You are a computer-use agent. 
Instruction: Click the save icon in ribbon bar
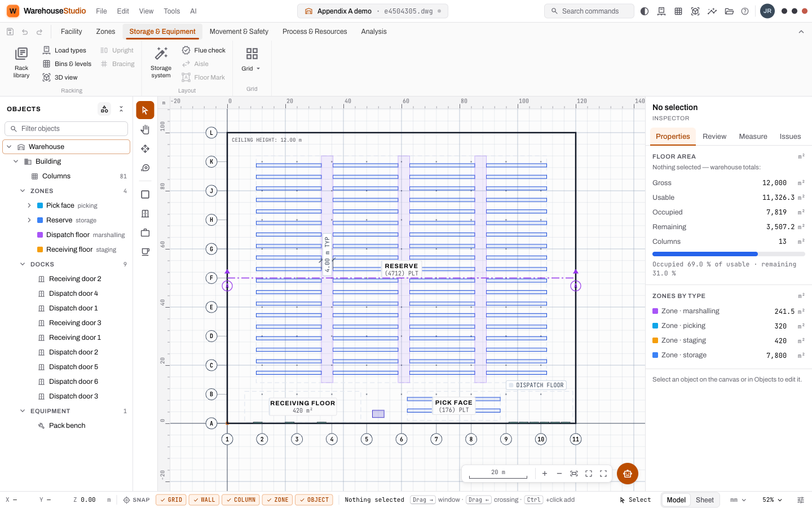click(x=10, y=32)
